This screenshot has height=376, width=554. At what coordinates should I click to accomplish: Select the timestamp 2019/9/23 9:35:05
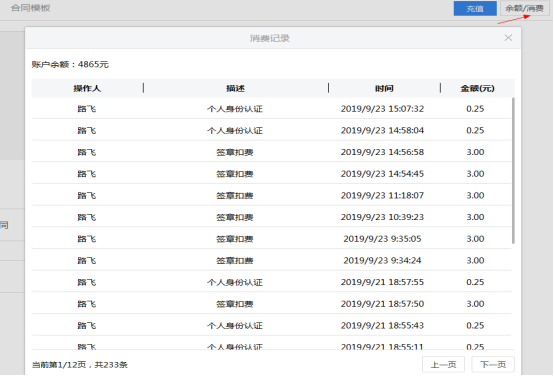(382, 239)
